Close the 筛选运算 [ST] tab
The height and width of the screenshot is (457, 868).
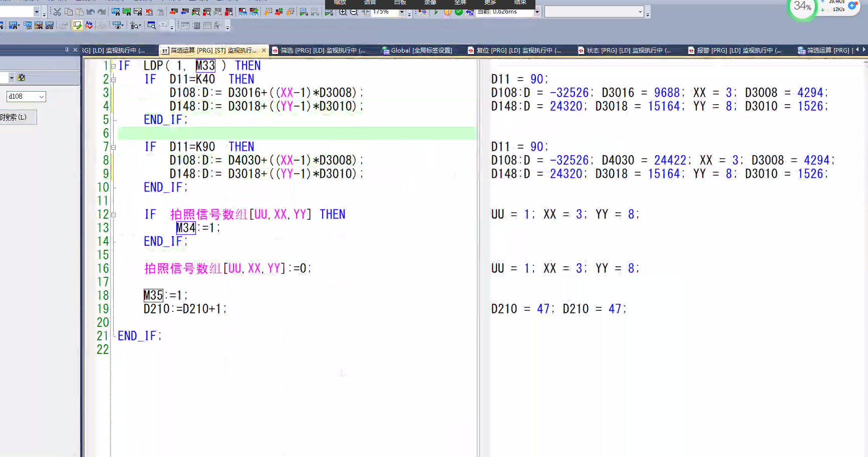tap(264, 51)
